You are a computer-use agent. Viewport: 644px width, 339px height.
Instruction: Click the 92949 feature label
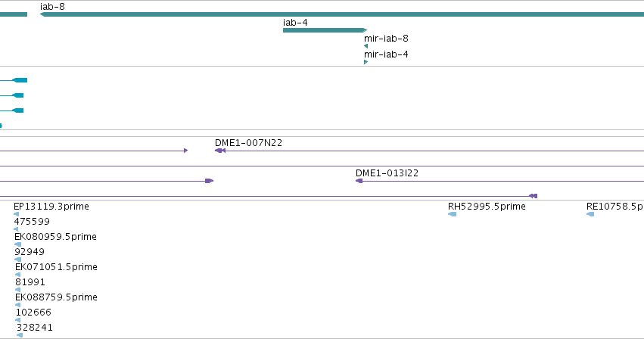(x=30, y=252)
